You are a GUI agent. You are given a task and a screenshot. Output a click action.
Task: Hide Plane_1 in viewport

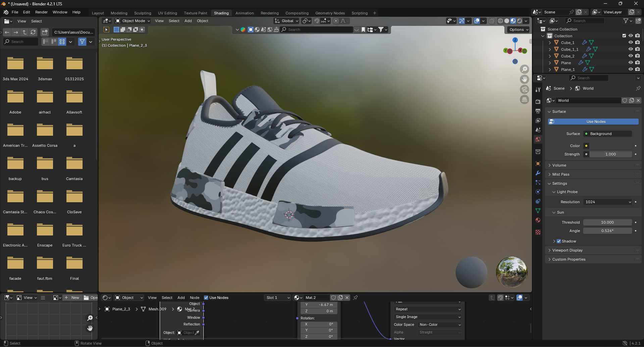point(631,70)
